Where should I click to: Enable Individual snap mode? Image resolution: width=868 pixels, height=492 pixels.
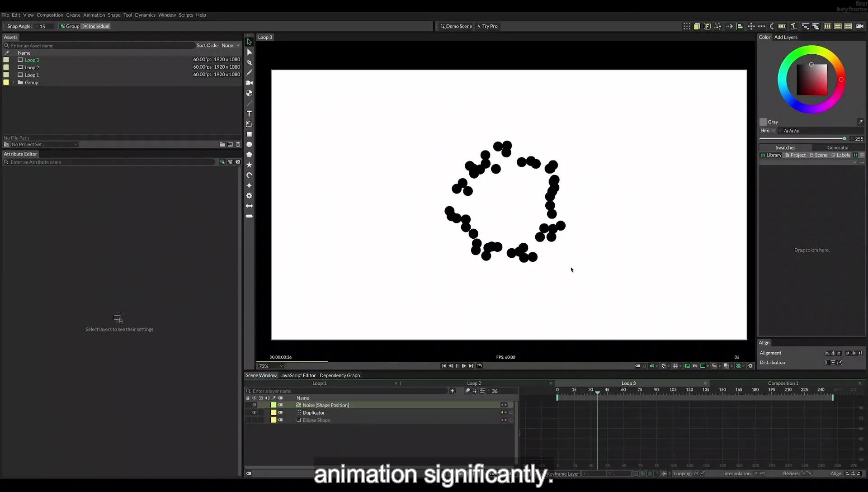click(x=96, y=26)
